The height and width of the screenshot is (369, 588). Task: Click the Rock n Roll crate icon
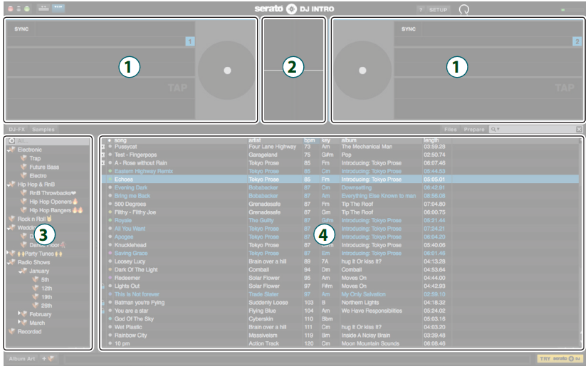click(x=12, y=219)
